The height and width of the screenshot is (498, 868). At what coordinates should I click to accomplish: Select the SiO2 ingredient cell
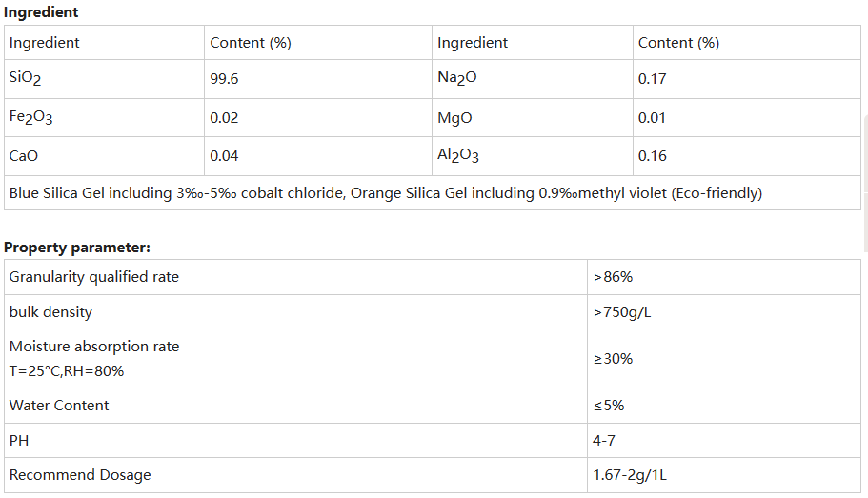click(x=26, y=79)
